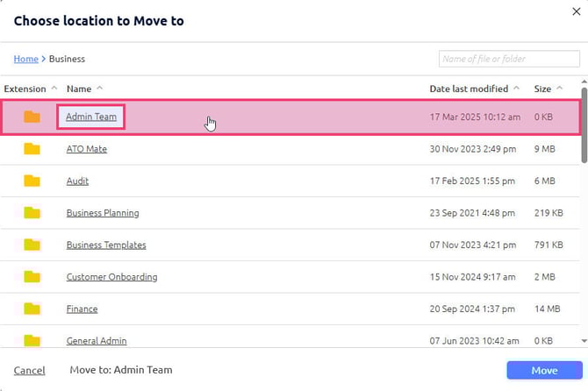The width and height of the screenshot is (588, 391).
Task: Sort by Size column arrow
Action: click(560, 88)
